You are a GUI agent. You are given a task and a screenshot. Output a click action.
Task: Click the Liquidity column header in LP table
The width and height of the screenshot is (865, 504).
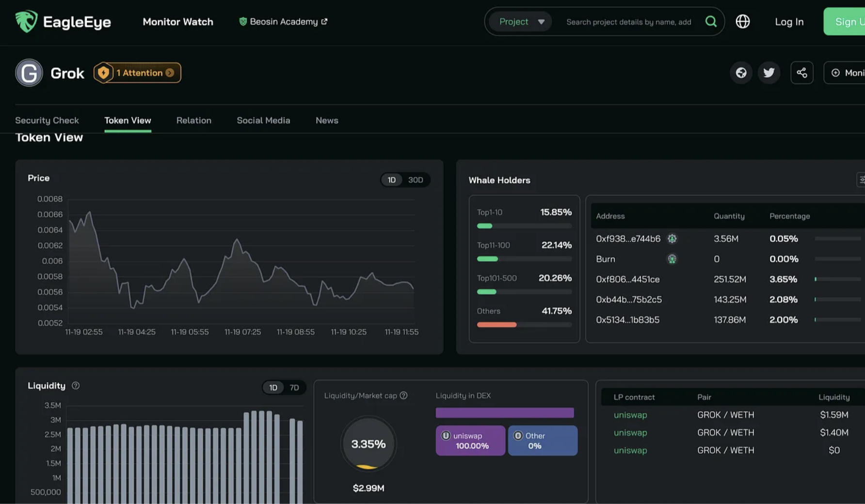[x=834, y=397]
